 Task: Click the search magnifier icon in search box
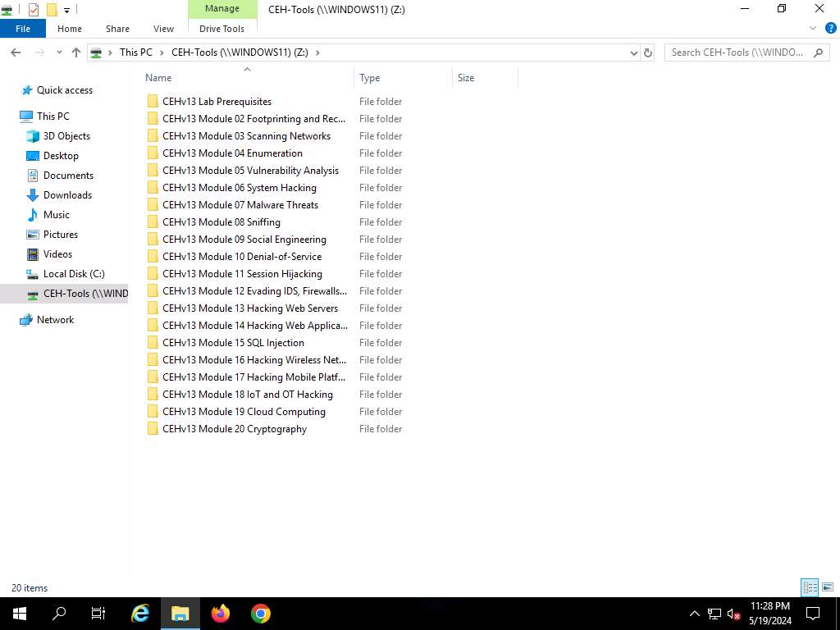point(818,52)
